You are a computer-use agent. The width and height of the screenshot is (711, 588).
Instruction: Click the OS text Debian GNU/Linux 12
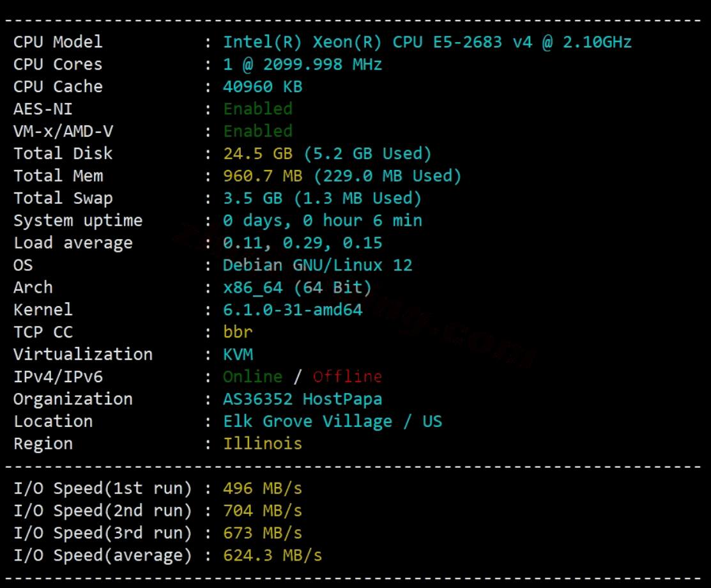(x=317, y=265)
